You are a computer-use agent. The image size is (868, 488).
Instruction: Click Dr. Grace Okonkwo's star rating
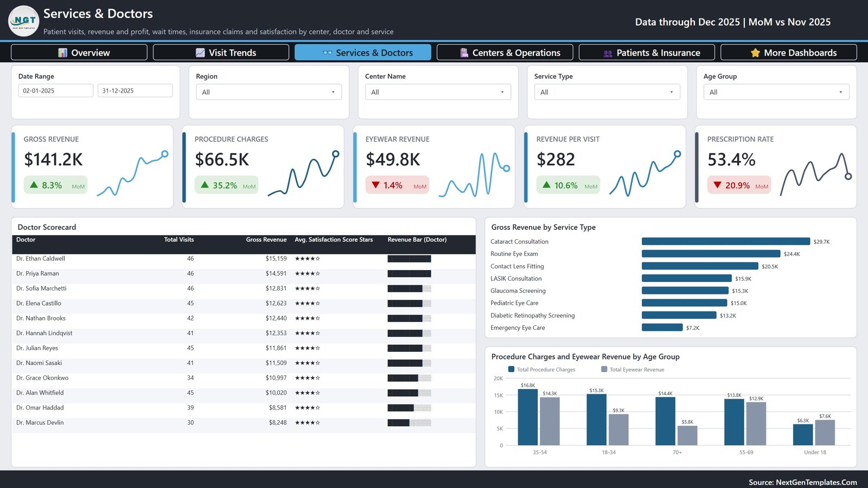pyautogui.click(x=308, y=378)
